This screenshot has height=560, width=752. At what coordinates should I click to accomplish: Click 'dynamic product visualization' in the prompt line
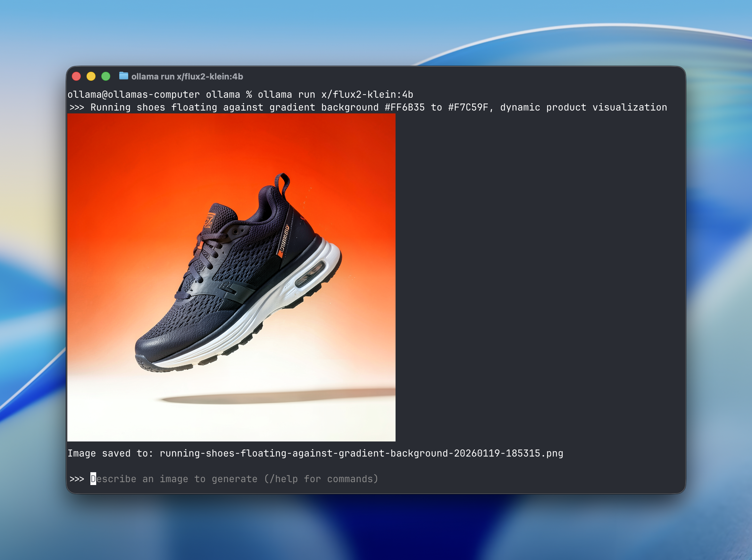583,107
